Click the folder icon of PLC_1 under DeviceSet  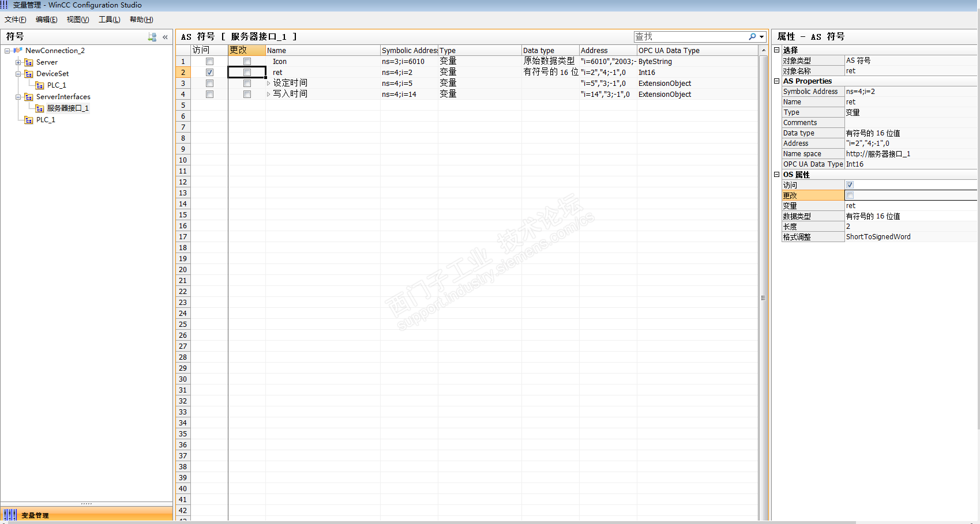(x=40, y=85)
